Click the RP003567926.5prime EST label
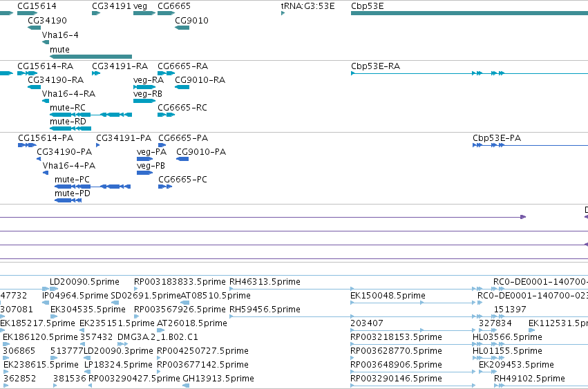Image resolution: width=588 pixels, height=389 pixels. [x=180, y=310]
